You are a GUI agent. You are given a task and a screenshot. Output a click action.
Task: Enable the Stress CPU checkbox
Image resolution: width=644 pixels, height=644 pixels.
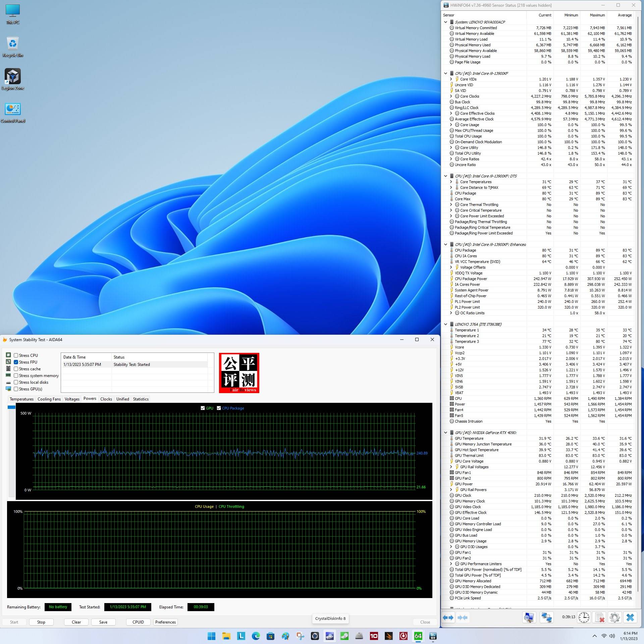click(16, 355)
